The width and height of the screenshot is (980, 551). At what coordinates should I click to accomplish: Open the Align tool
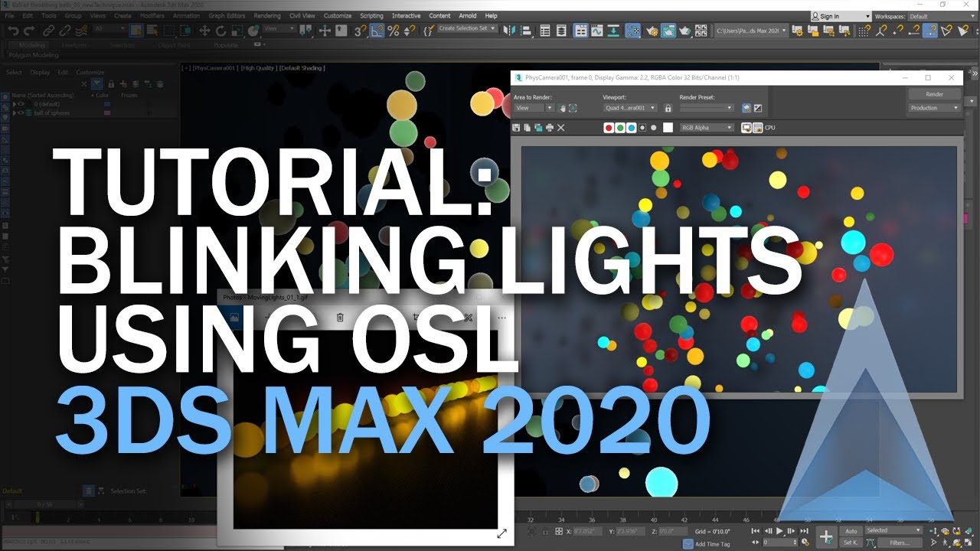[526, 31]
